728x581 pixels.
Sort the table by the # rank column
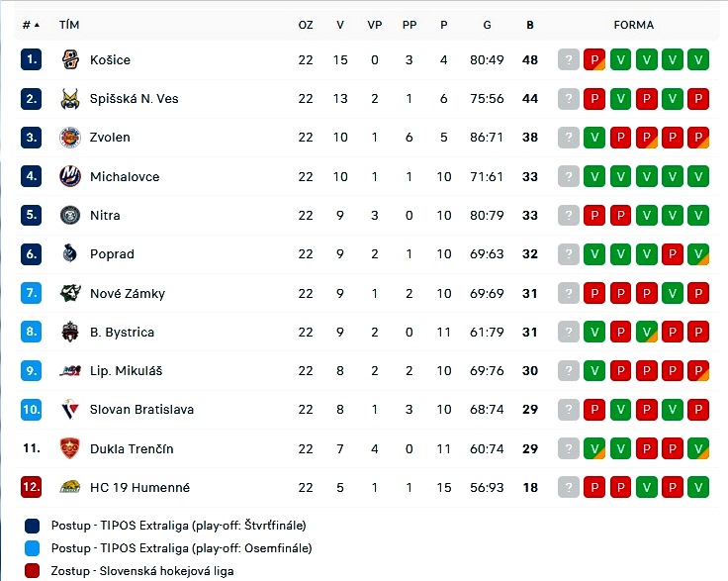pos(31,25)
